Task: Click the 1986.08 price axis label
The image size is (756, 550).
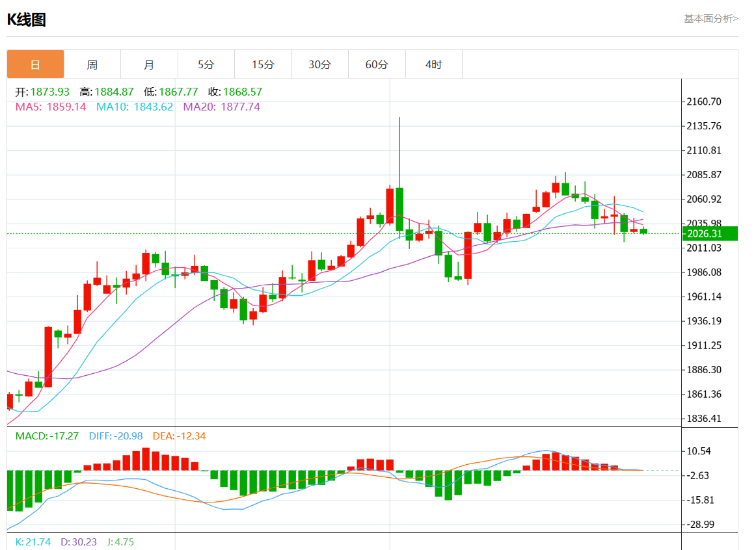Action: pos(704,272)
